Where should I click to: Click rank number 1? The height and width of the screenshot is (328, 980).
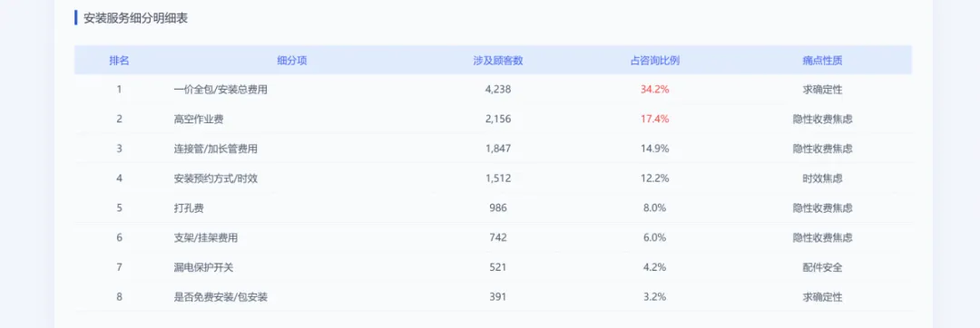[119, 89]
